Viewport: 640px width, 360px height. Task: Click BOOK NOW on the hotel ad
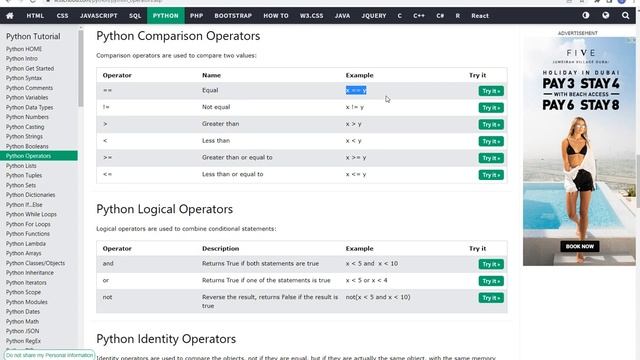(x=580, y=246)
